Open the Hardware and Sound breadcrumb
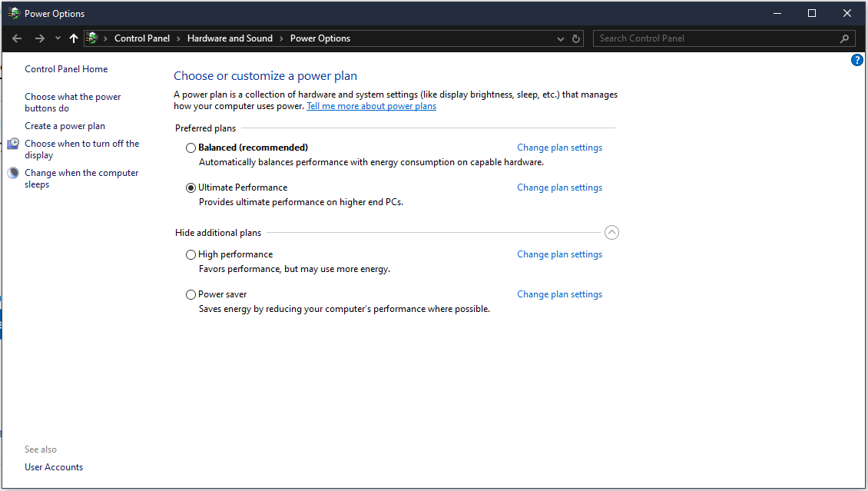This screenshot has height=491, width=868. (230, 38)
